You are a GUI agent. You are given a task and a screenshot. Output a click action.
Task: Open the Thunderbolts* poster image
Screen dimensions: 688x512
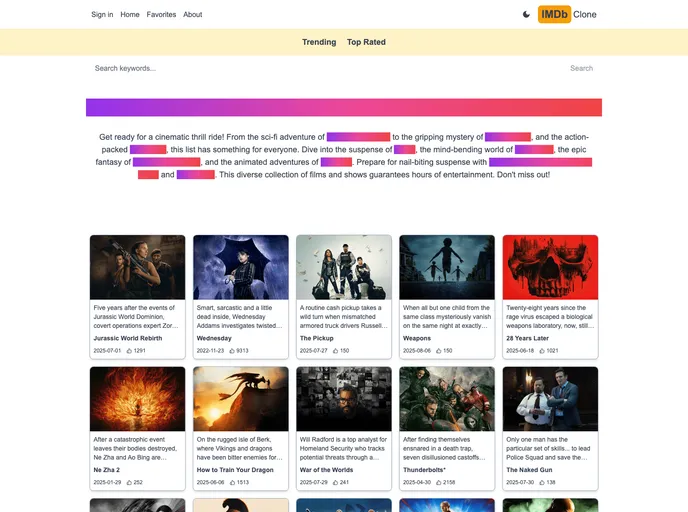click(x=447, y=399)
